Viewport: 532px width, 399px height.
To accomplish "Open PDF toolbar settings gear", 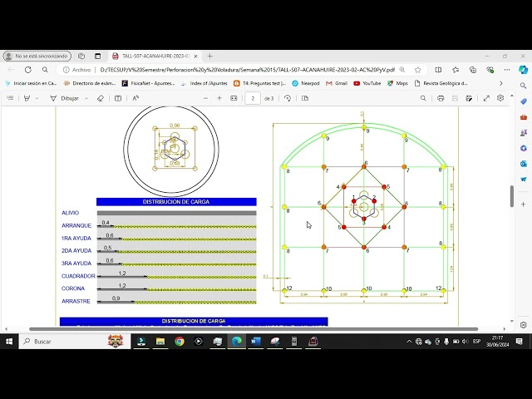I will coord(500,98).
